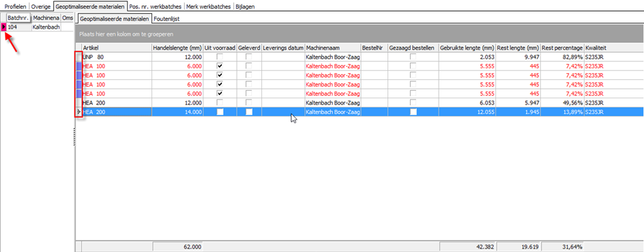Click the used length value 12.055
The image size is (644, 252).
tap(486, 112)
